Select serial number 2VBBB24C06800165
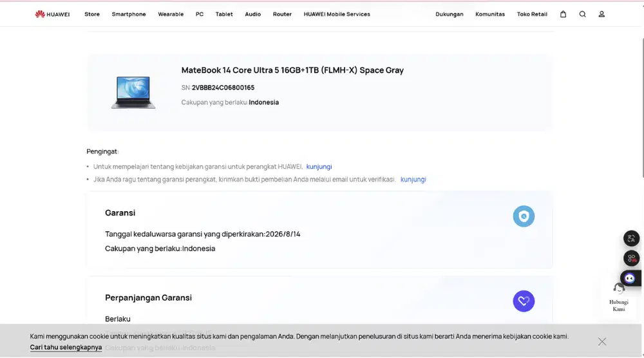The image size is (644, 358). click(223, 88)
